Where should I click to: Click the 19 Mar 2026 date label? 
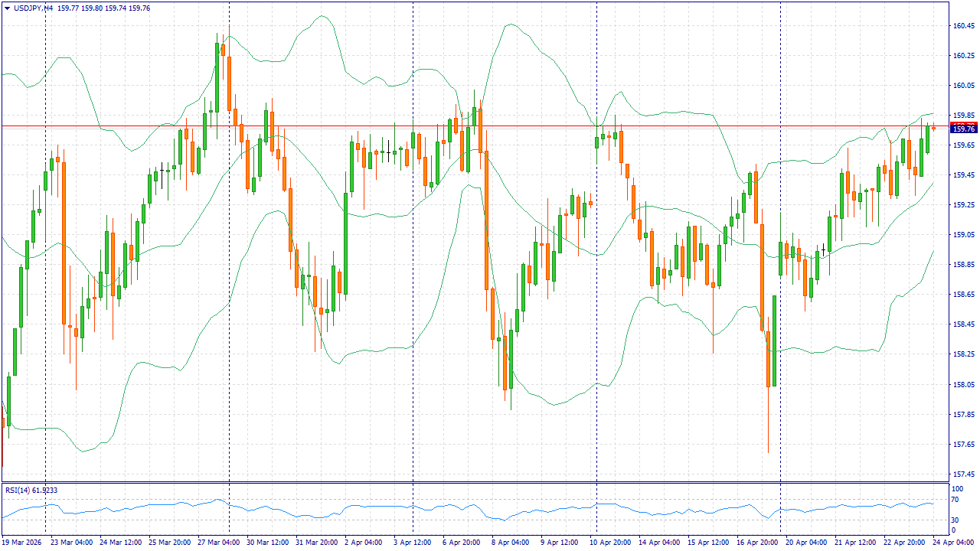(x=22, y=542)
